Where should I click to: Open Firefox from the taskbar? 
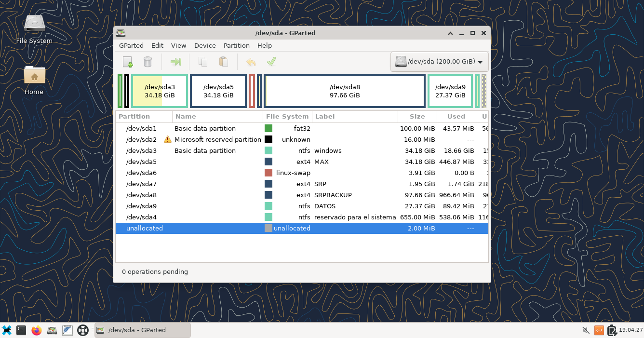[37, 330]
